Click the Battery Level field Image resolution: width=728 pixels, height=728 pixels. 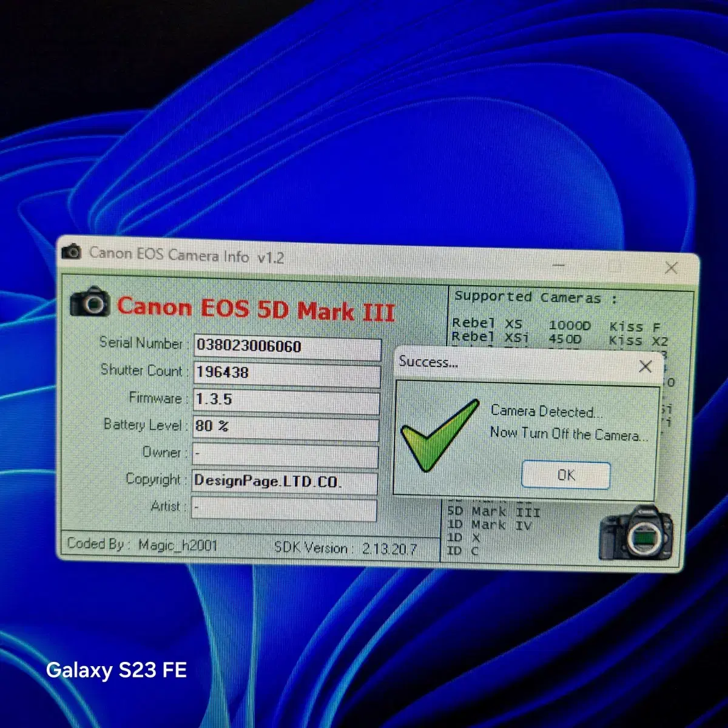pyautogui.click(x=285, y=428)
